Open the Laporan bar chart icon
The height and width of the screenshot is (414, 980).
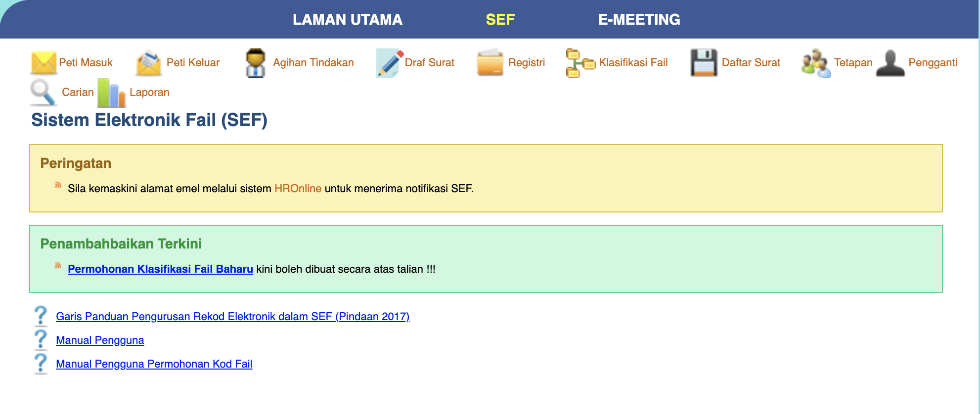click(x=111, y=92)
